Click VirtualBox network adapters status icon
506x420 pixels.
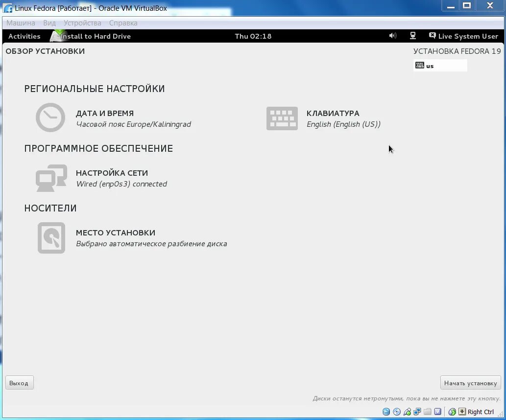[x=417, y=412]
